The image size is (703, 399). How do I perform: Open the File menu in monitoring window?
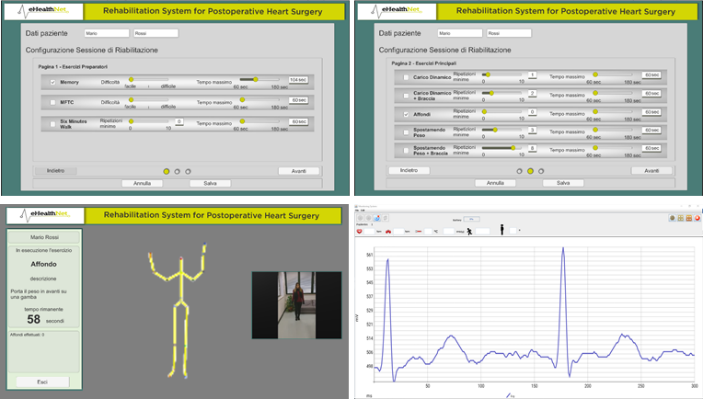click(x=357, y=210)
